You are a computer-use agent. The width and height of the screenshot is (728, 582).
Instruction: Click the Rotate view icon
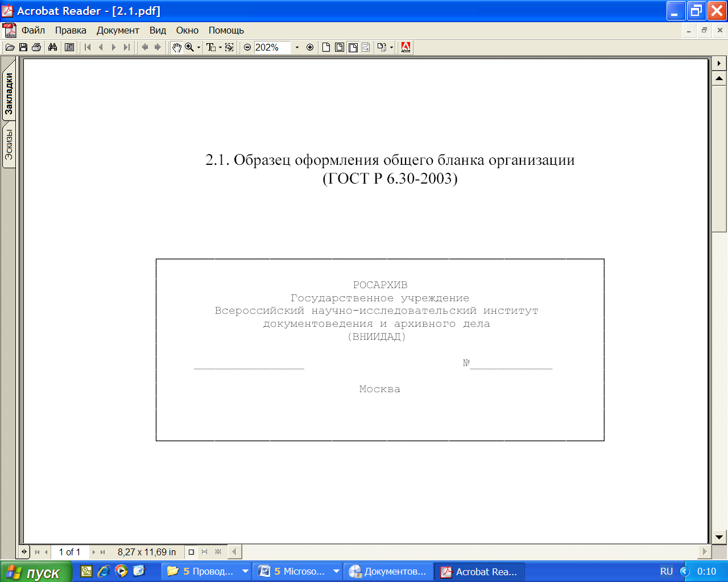click(x=382, y=47)
